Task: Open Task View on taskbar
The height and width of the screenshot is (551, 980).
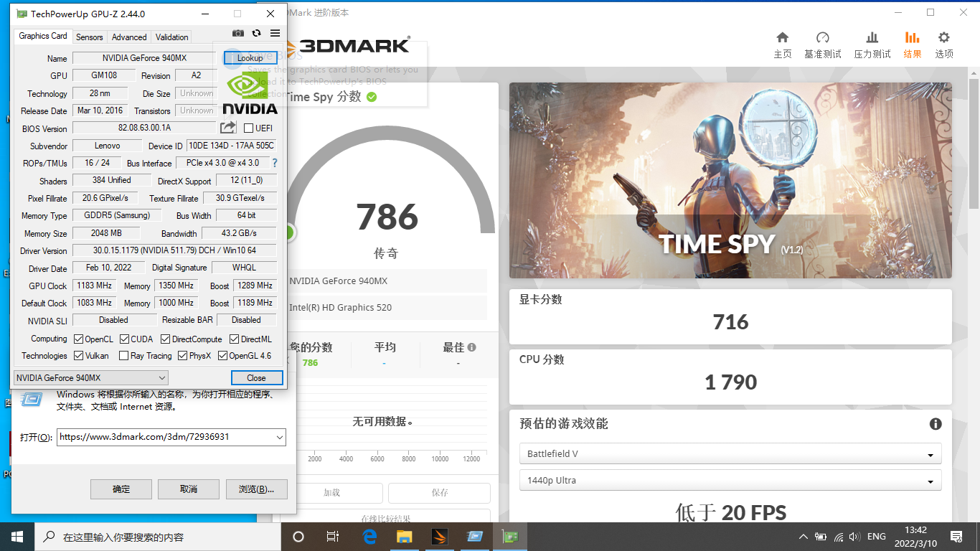Action: 333,536
